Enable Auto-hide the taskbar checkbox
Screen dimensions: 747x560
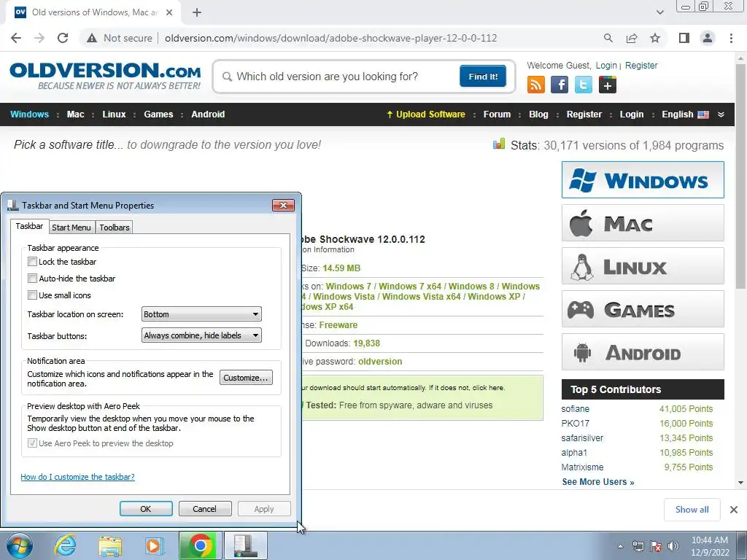pyautogui.click(x=32, y=278)
